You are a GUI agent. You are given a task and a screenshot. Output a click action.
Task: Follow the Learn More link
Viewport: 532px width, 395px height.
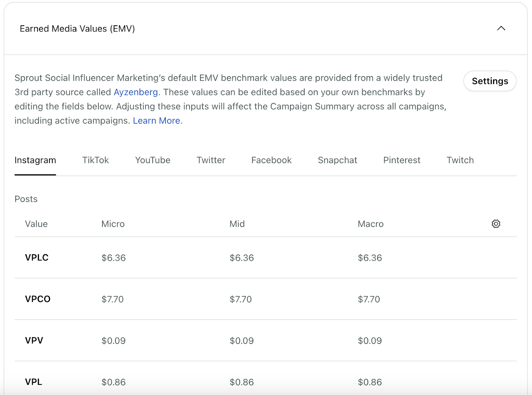pos(157,121)
